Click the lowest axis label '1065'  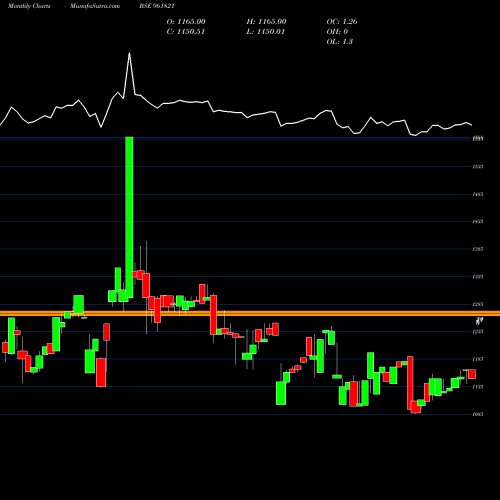(x=478, y=414)
